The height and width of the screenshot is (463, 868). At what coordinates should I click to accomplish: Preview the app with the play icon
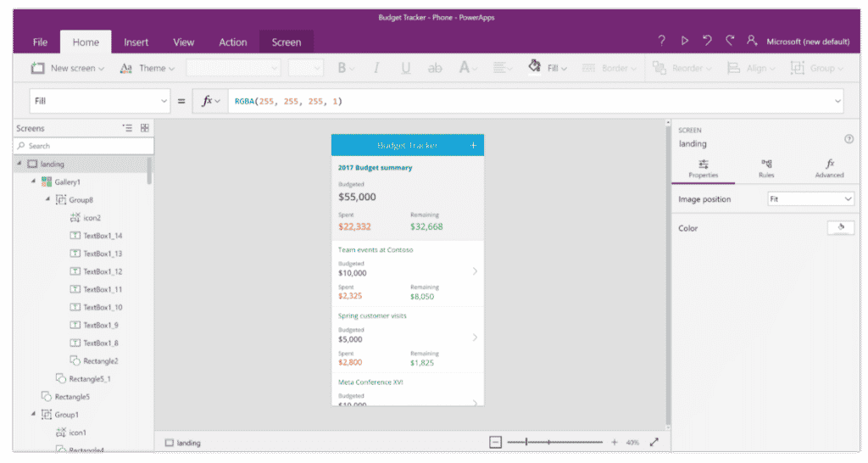[x=685, y=41]
